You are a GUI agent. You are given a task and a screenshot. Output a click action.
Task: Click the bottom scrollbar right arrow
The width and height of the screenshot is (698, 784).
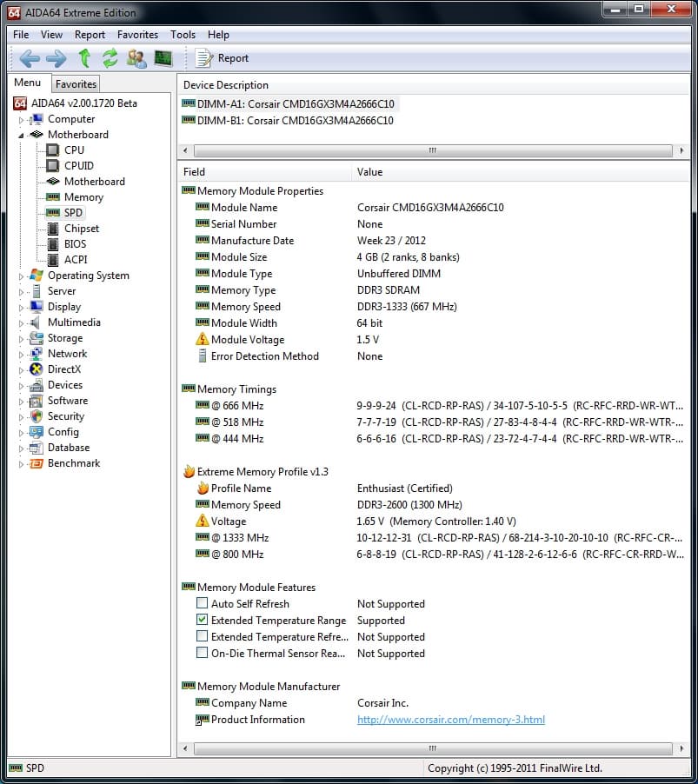[682, 748]
